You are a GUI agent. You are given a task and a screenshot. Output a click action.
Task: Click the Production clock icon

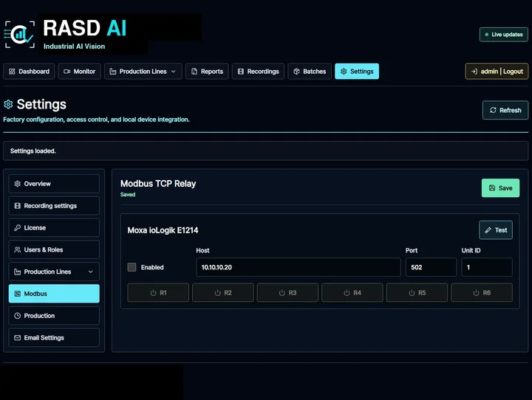tap(17, 316)
